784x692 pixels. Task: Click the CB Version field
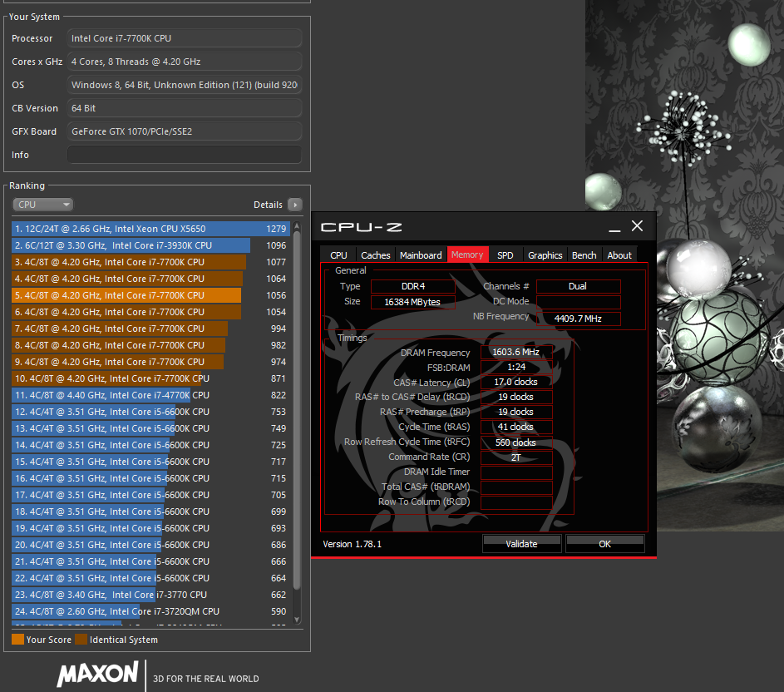185,108
